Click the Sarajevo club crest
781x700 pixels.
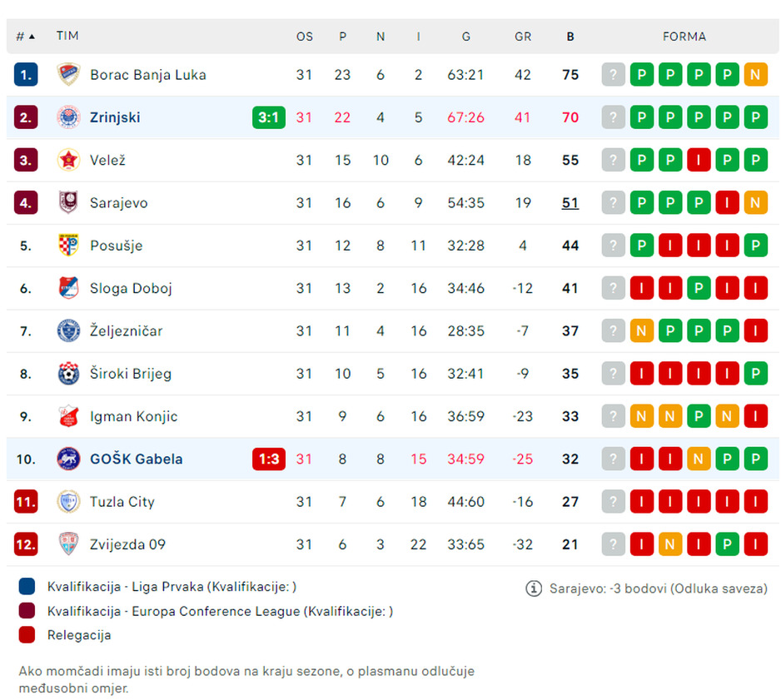click(x=68, y=203)
